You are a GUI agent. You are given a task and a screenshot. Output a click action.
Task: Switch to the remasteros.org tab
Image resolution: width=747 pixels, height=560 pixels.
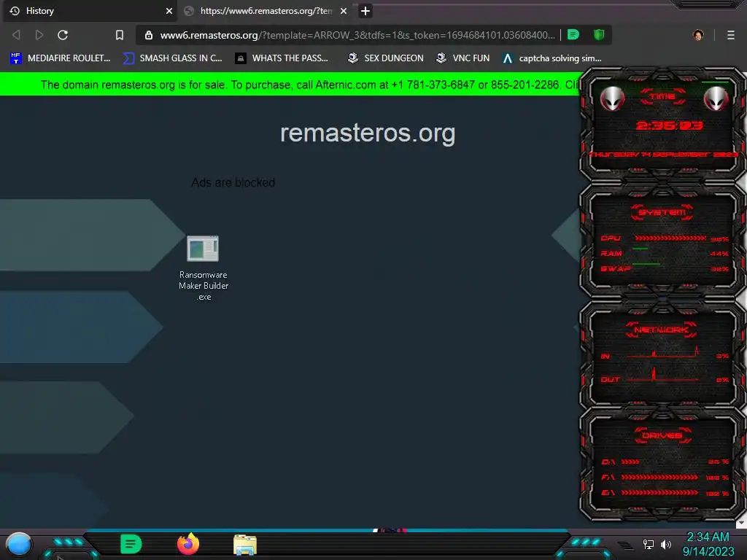266,11
